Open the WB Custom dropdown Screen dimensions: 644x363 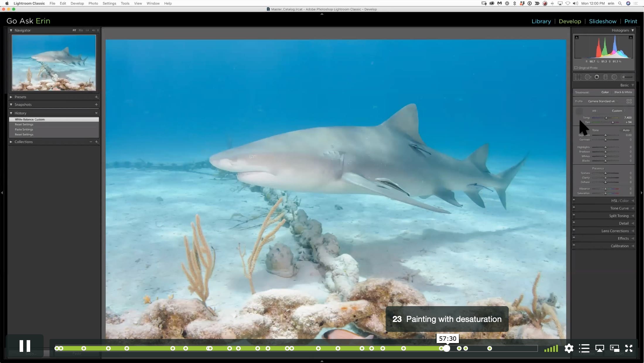click(619, 111)
